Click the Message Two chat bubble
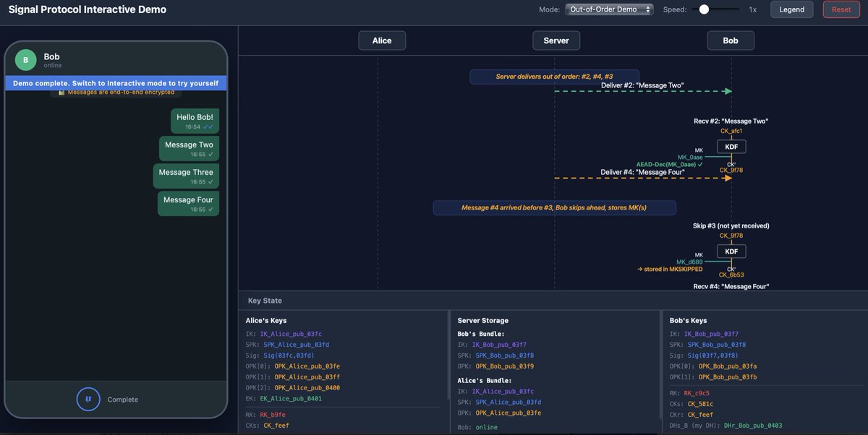This screenshot has width=868, height=435. (x=189, y=148)
